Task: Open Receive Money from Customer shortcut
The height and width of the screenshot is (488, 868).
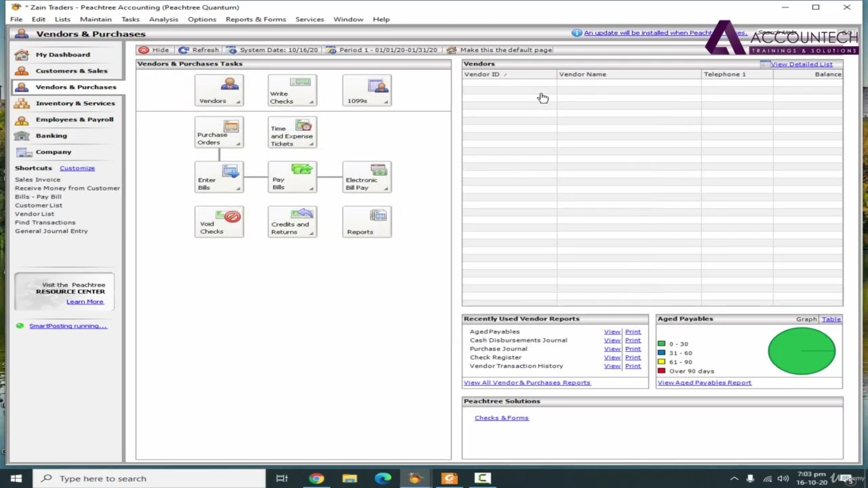Action: [67, 188]
